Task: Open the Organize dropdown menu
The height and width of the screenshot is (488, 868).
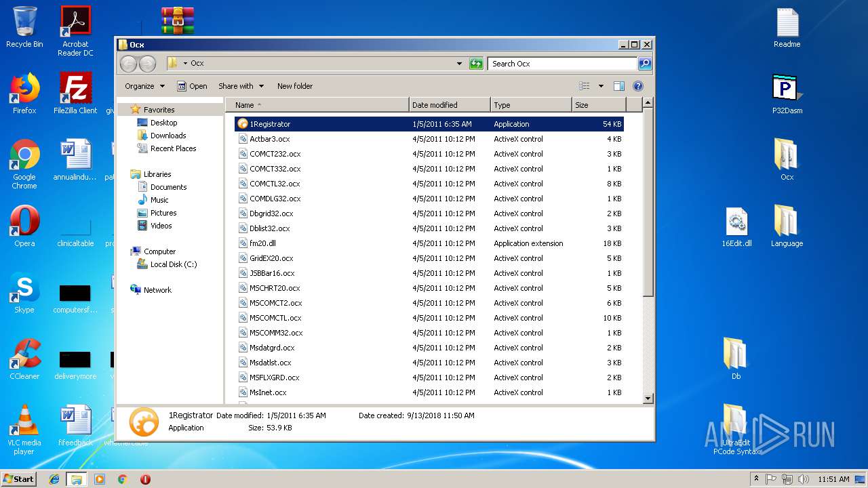Action: coord(144,86)
